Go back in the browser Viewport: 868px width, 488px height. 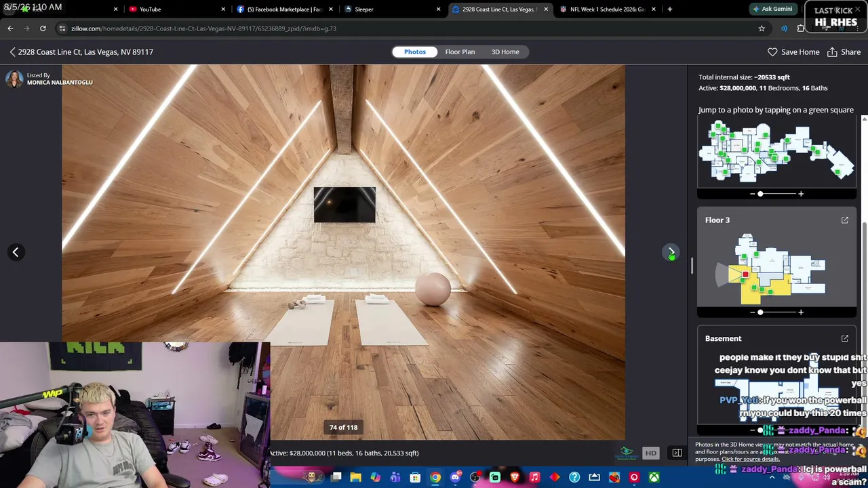pyautogui.click(x=10, y=28)
